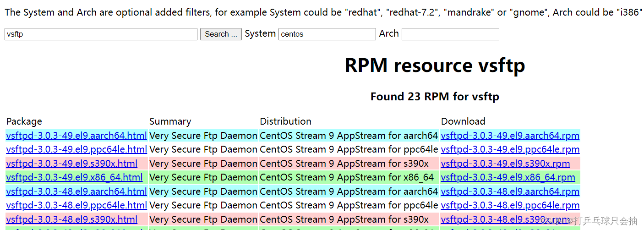The height and width of the screenshot is (230, 644).
Task: Click the Package column header
Action: click(24, 121)
